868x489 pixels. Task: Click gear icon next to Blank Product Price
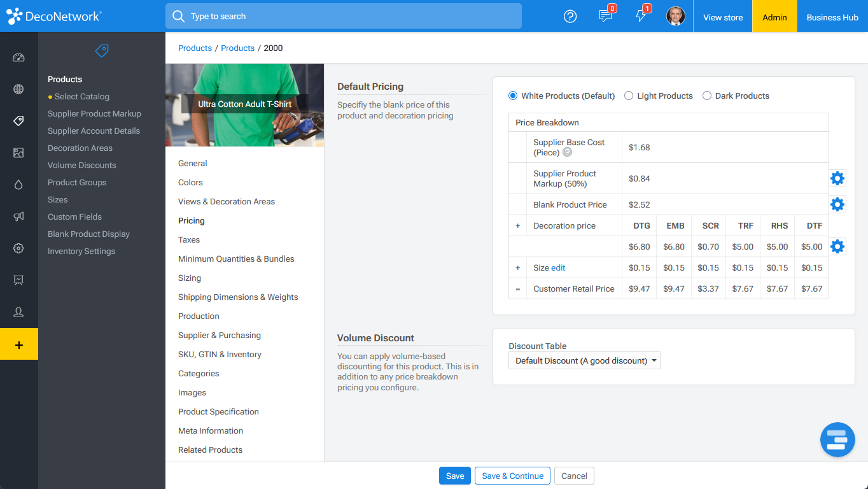[x=837, y=204]
